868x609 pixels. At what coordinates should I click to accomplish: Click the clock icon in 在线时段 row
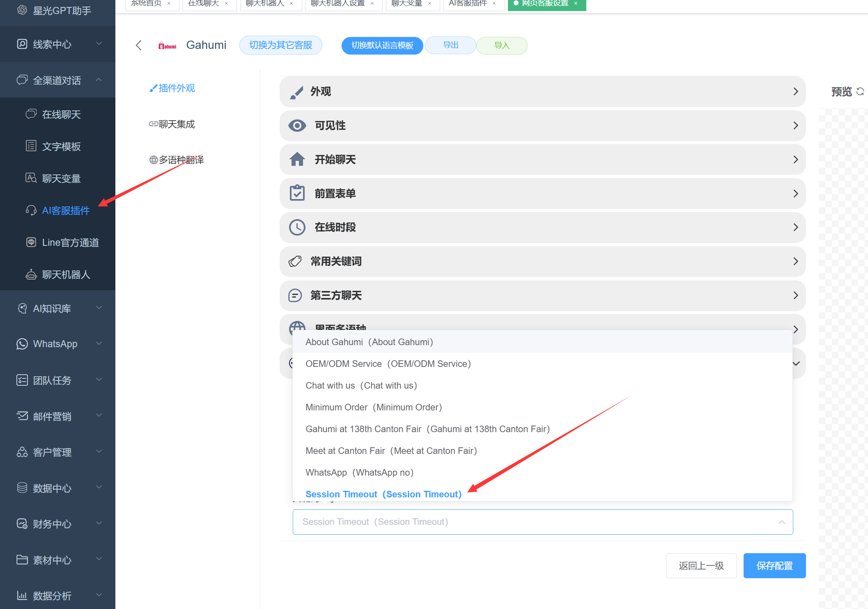coord(297,227)
